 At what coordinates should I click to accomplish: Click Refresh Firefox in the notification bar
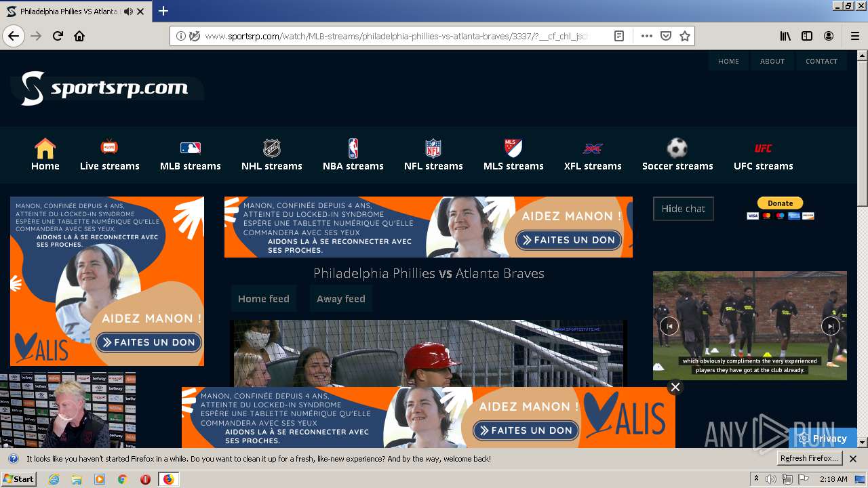[810, 459]
